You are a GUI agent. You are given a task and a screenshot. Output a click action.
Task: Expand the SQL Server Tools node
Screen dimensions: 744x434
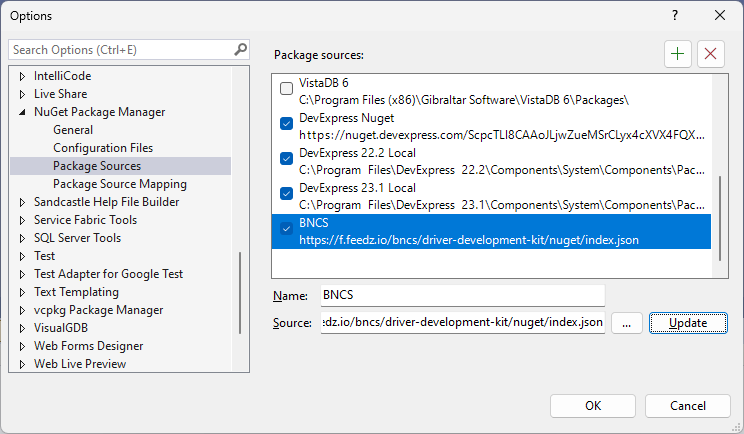pos(23,238)
